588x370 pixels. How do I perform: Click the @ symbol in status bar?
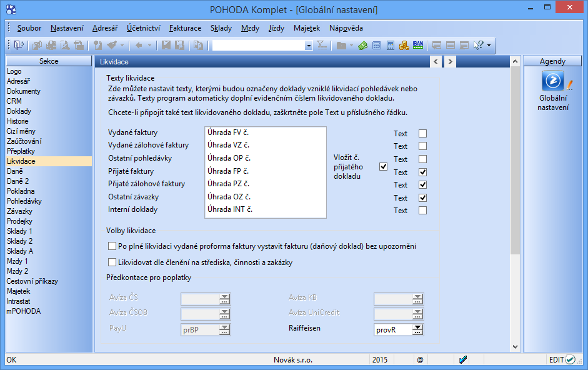pyautogui.click(x=420, y=359)
